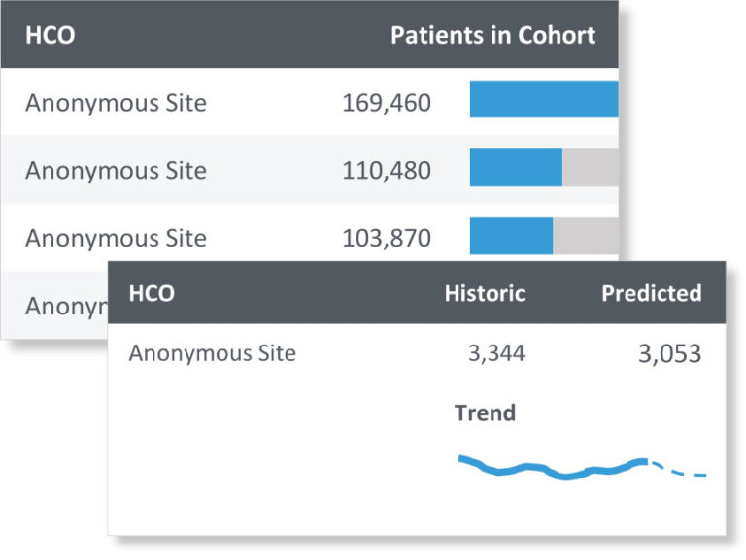Click the predicted value 3,053
The image size is (746, 560).
(669, 354)
